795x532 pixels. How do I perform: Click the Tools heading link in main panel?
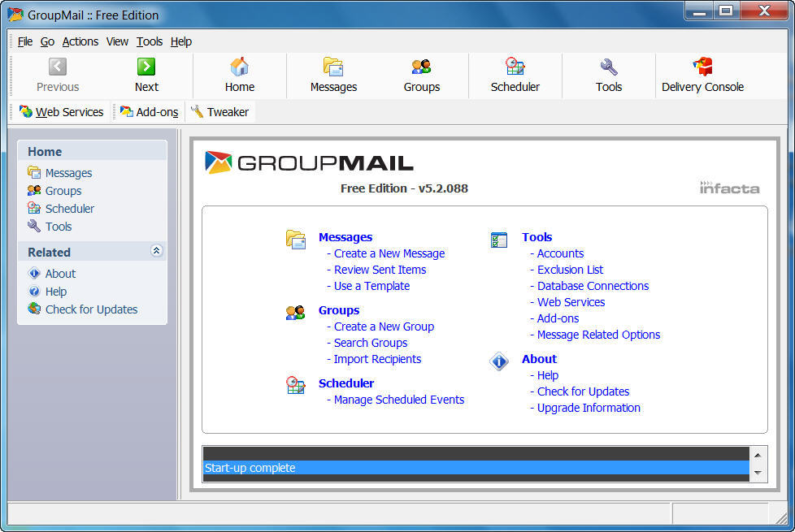[537, 237]
